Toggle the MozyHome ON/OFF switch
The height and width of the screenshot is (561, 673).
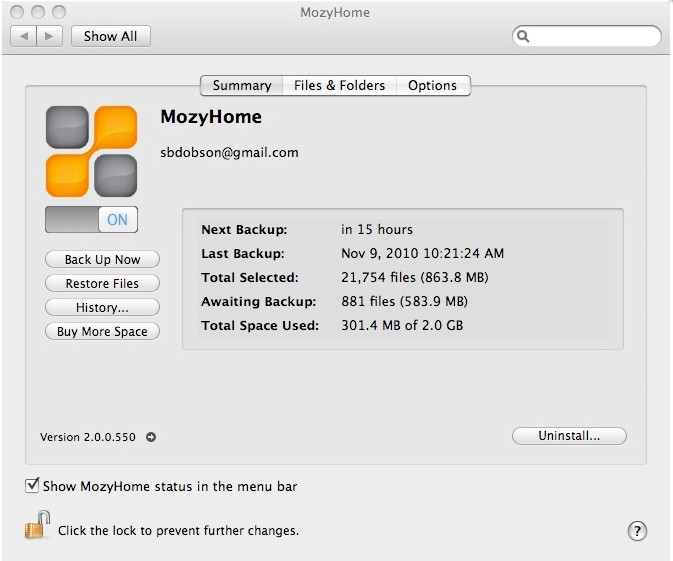pos(91,219)
